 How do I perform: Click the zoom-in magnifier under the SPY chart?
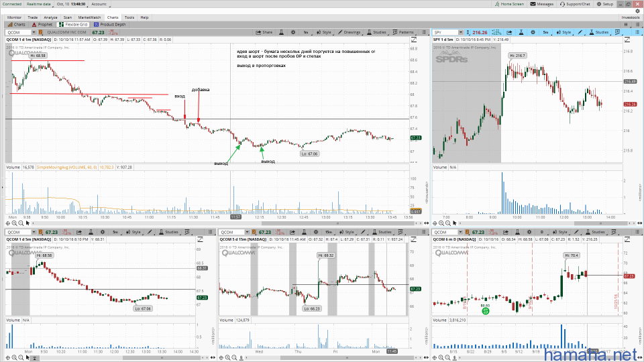pos(441,223)
